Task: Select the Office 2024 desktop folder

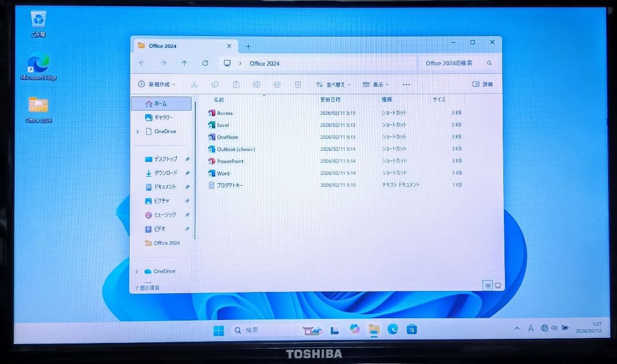Action: coord(38,110)
